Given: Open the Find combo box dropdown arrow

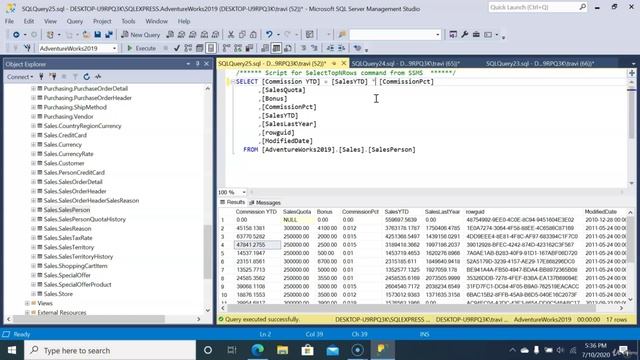Looking at the screenshot, I should [x=438, y=35].
